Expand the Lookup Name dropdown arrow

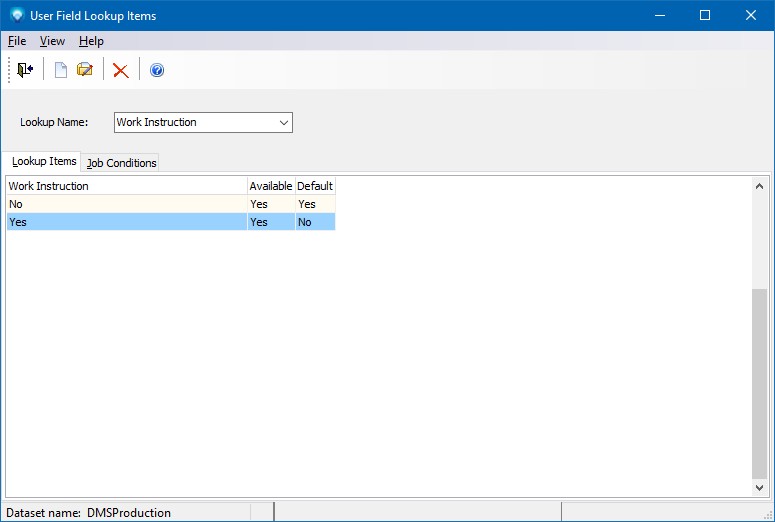tap(284, 122)
